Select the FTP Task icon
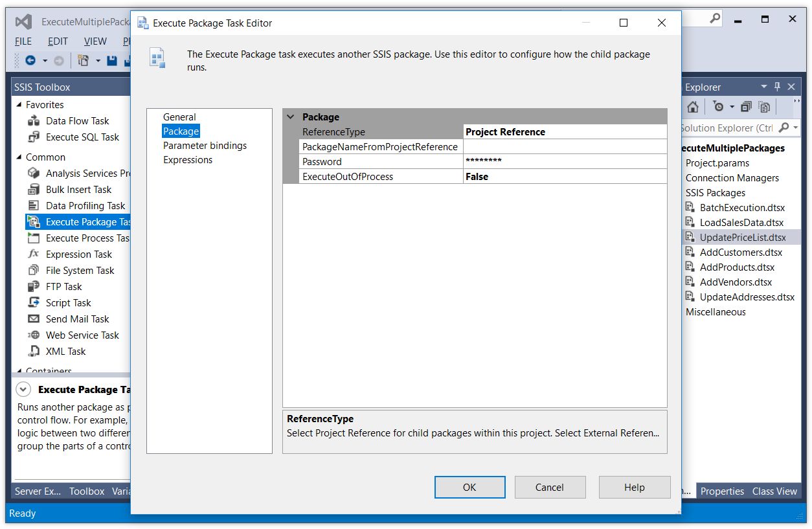 click(x=34, y=287)
